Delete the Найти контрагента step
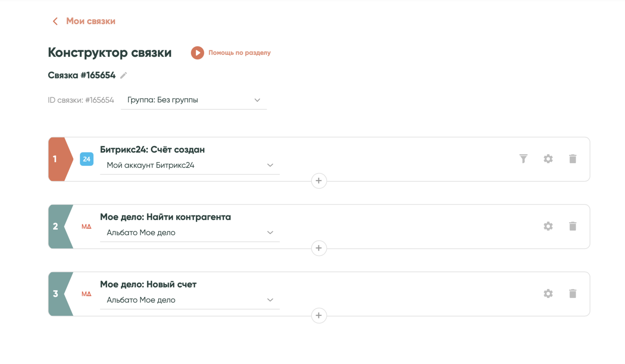The width and height of the screenshot is (625, 364). click(x=573, y=226)
